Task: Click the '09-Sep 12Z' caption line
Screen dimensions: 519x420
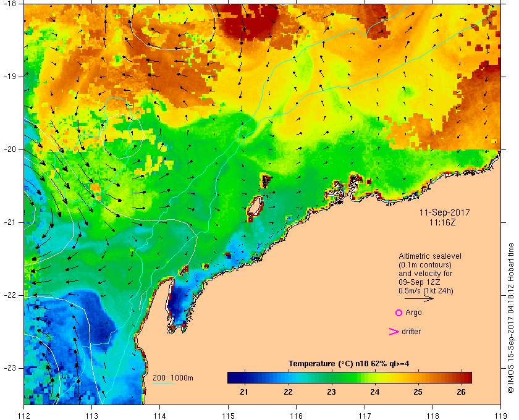Action: [x=420, y=282]
